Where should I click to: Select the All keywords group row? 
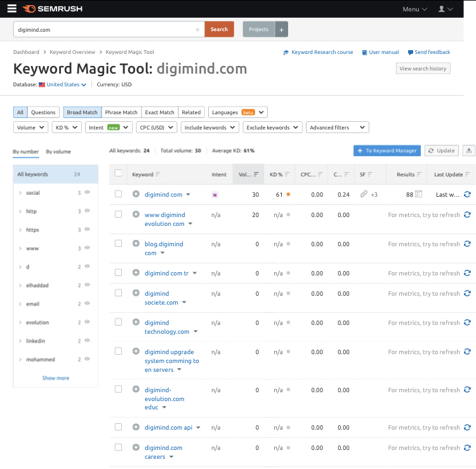point(56,175)
